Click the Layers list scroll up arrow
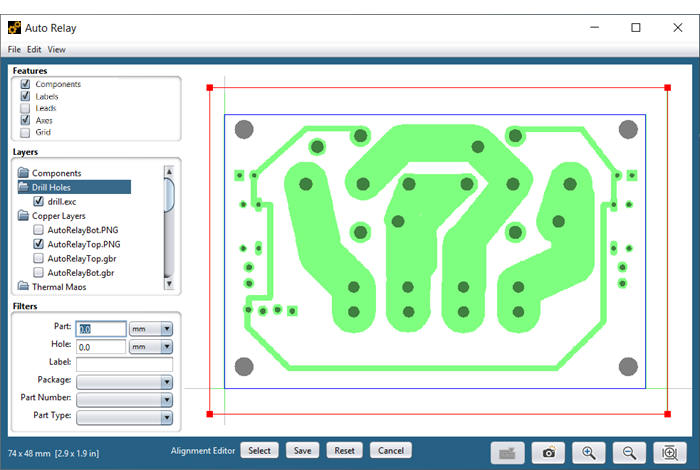Viewport: 700px width, 470px height. pos(169,171)
